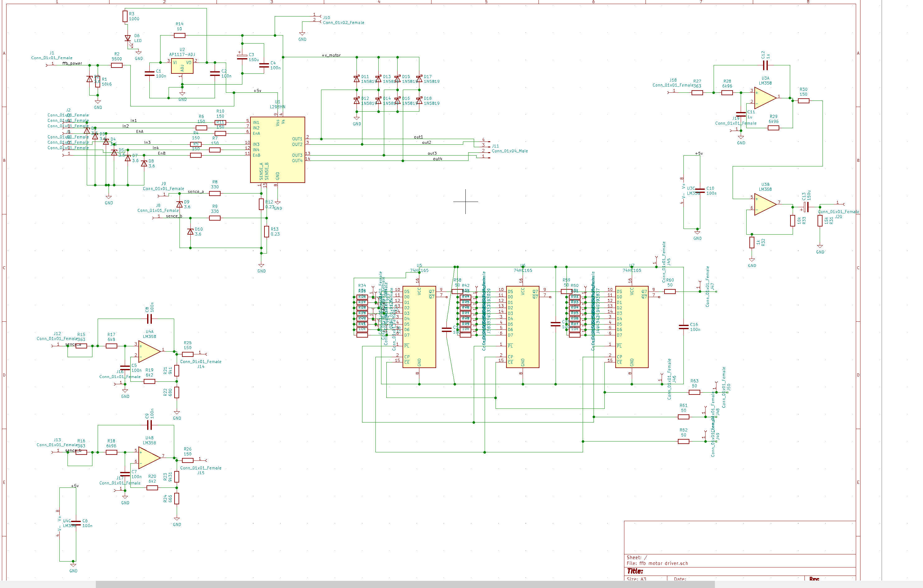923x588 pixels.
Task: Click the +v_motor net label
Action: [331, 55]
